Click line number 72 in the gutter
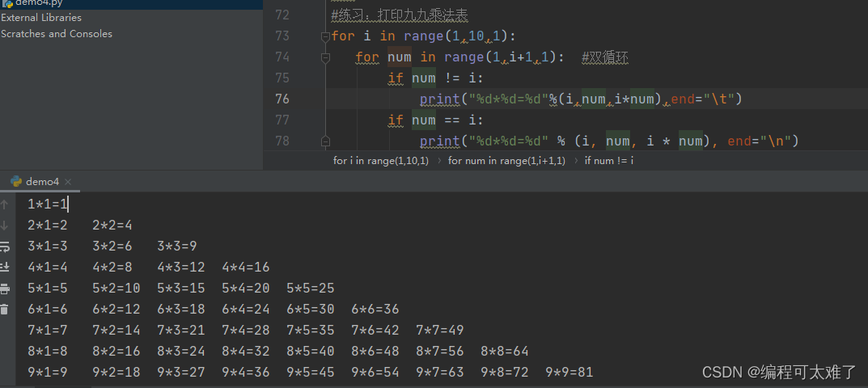 (282, 15)
